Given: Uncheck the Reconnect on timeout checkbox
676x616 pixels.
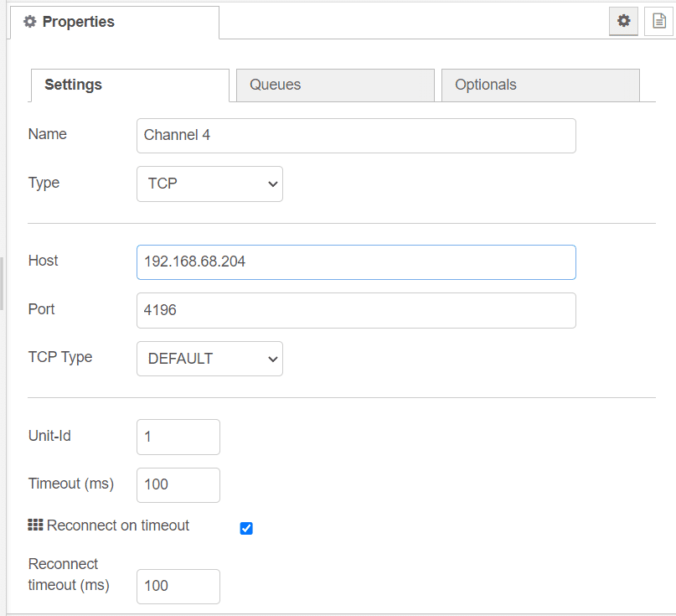Looking at the screenshot, I should point(245,527).
